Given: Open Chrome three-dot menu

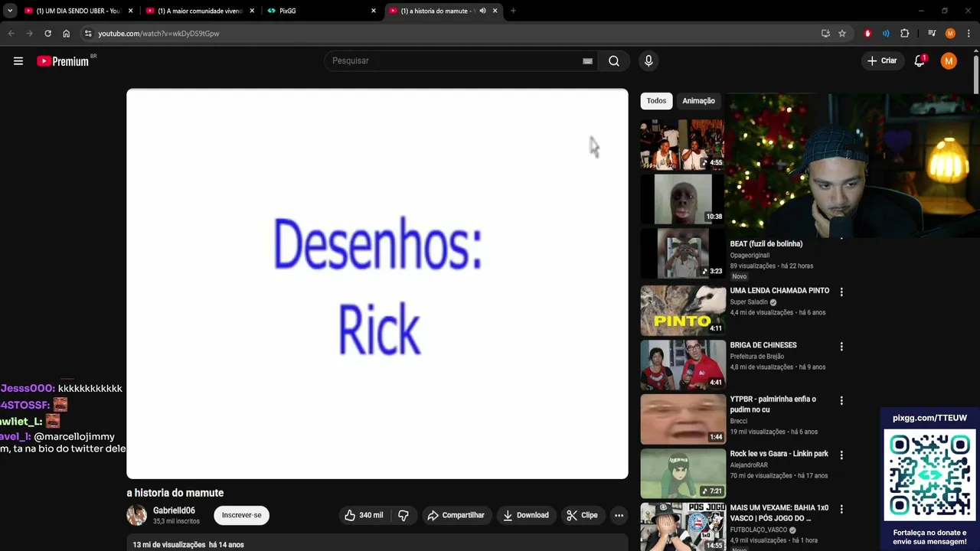Looking at the screenshot, I should (969, 34).
